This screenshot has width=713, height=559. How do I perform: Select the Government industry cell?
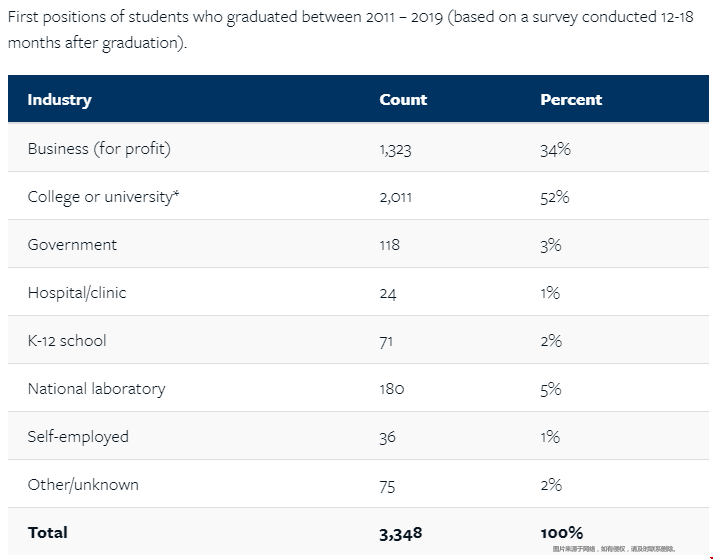[72, 245]
